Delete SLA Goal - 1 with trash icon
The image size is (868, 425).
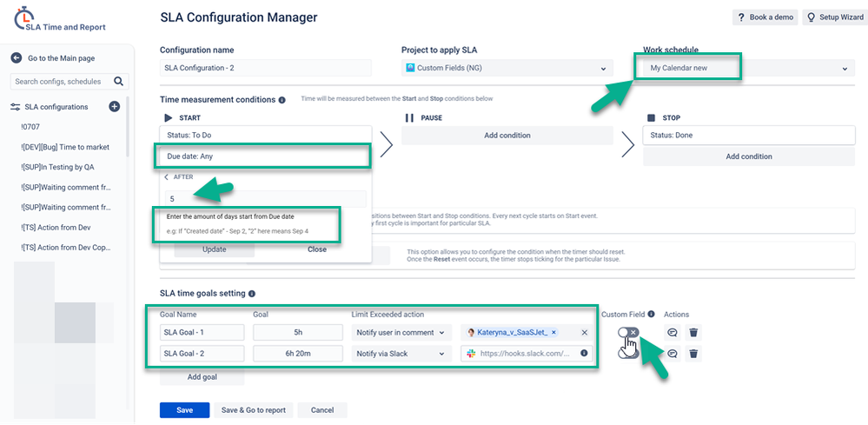coord(693,333)
